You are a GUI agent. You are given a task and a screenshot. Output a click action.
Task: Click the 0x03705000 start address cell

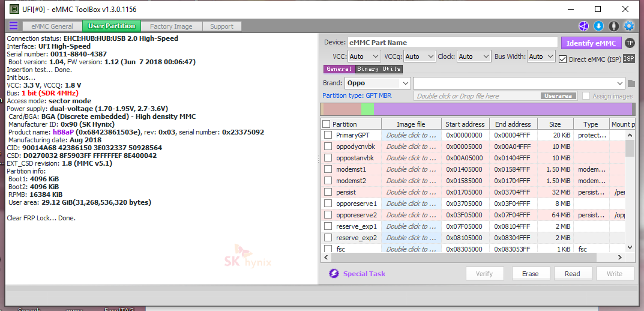tap(464, 204)
